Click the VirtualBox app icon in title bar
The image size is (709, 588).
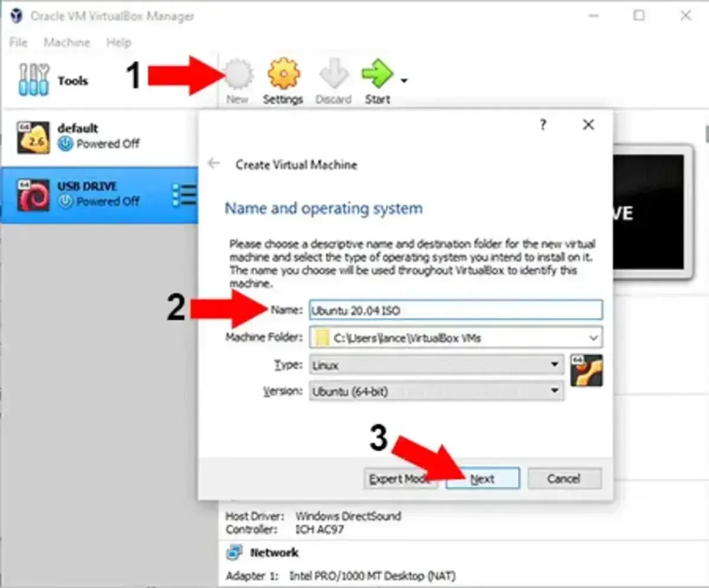(17, 16)
